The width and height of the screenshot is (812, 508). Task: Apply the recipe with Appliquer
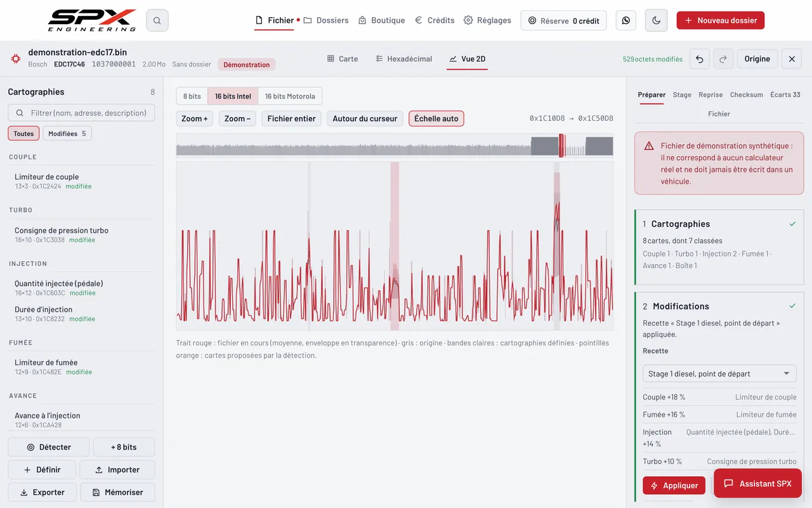[x=674, y=486]
